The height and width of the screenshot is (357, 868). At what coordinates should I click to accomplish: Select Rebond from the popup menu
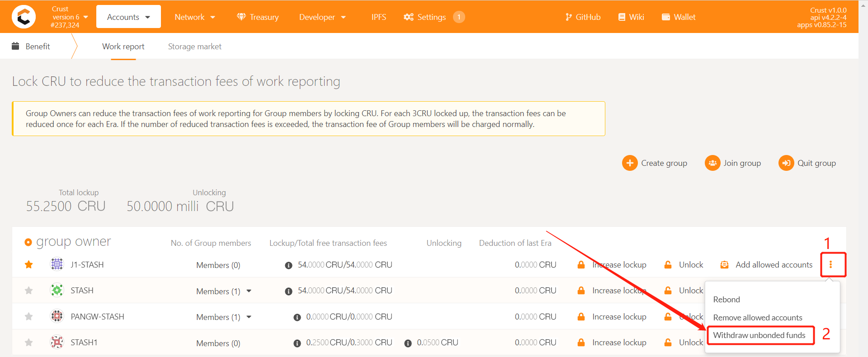point(726,300)
